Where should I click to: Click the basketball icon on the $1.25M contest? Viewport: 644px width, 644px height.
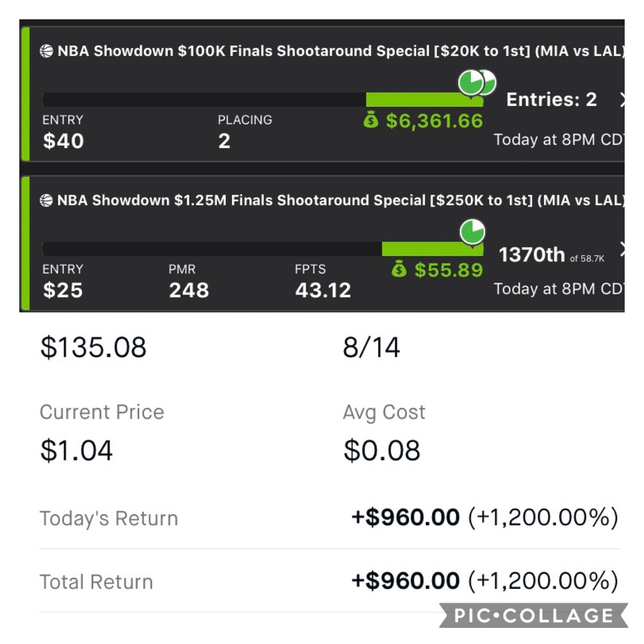[47, 201]
